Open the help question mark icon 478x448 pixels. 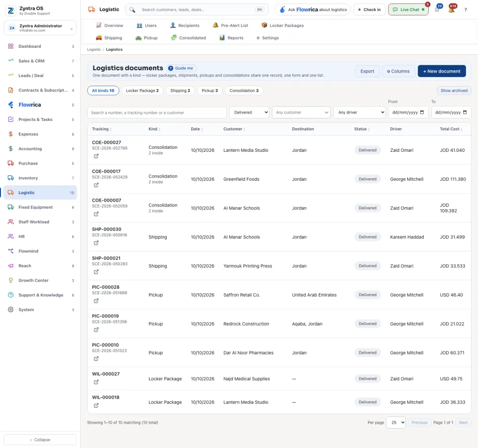pos(466,10)
